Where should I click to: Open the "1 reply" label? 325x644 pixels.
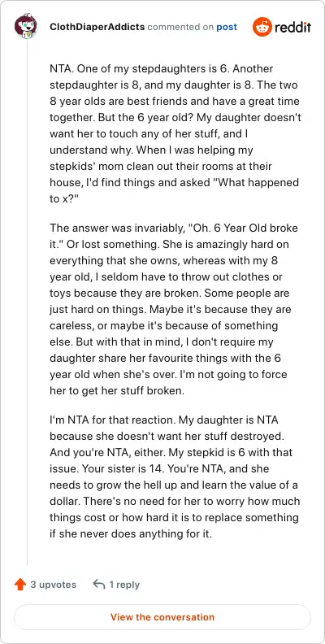tap(124, 585)
